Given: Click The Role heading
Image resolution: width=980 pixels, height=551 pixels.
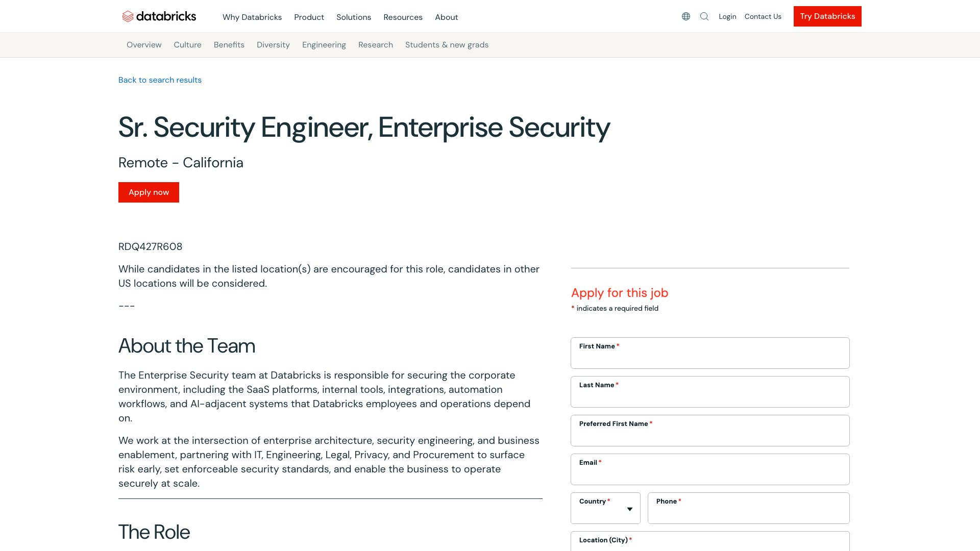Looking at the screenshot, I should click(154, 532).
